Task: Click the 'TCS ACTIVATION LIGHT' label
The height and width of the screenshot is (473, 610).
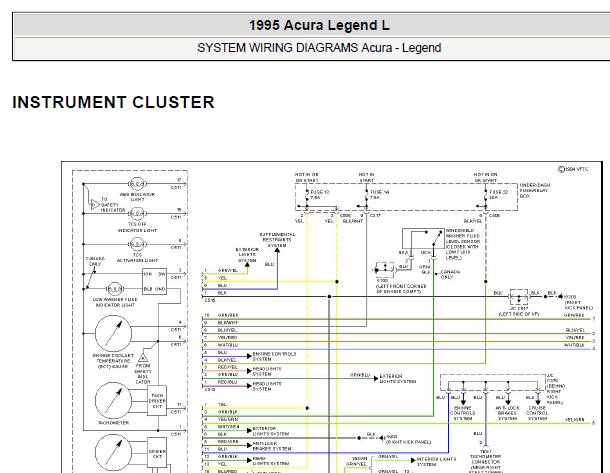Action: 137,258
